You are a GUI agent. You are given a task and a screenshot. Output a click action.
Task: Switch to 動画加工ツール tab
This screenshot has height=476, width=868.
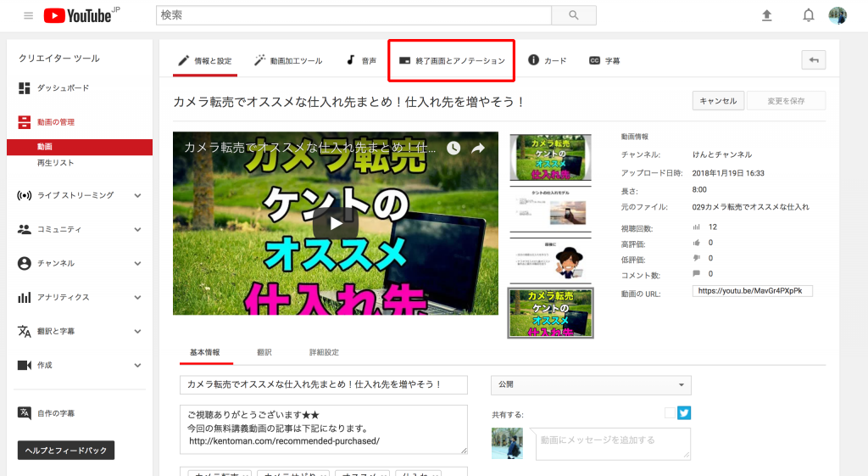[x=288, y=61]
